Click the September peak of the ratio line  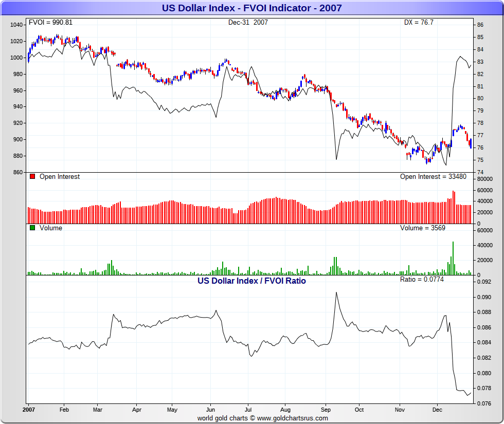pyautogui.click(x=336, y=293)
